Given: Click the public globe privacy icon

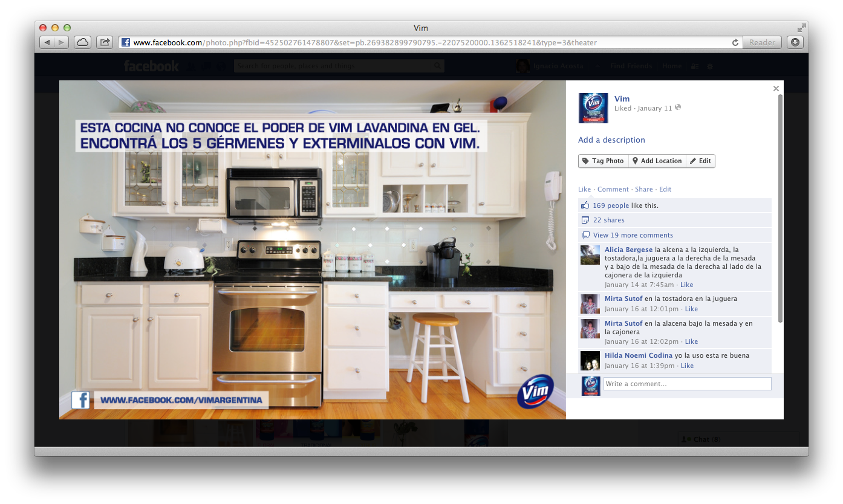Looking at the screenshot, I should point(678,108).
